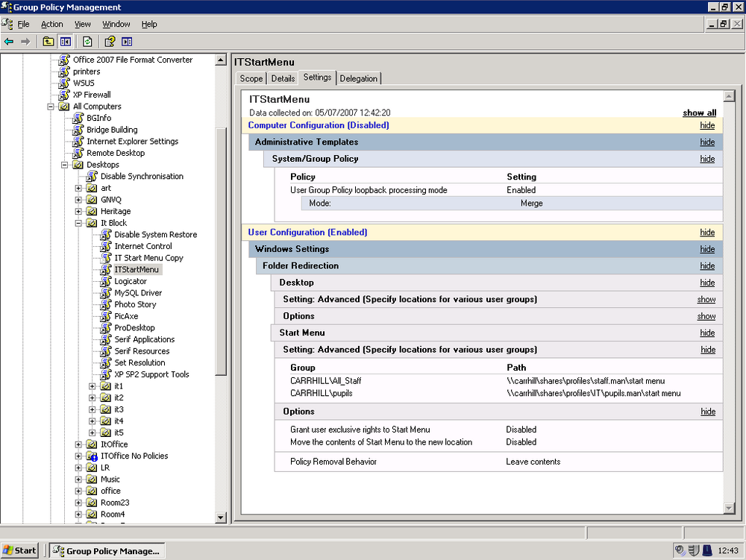Open the Window menu
Image resolution: width=746 pixels, height=560 pixels.
116,25
